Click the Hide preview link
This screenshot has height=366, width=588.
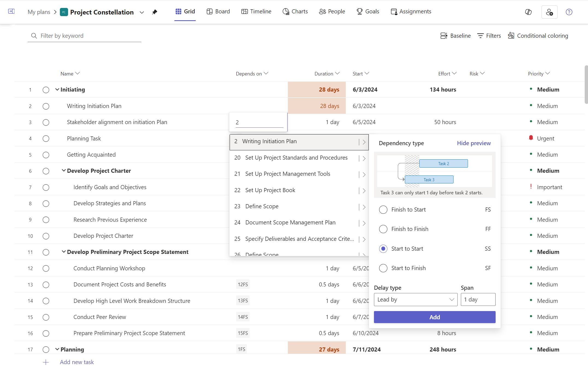[473, 143]
